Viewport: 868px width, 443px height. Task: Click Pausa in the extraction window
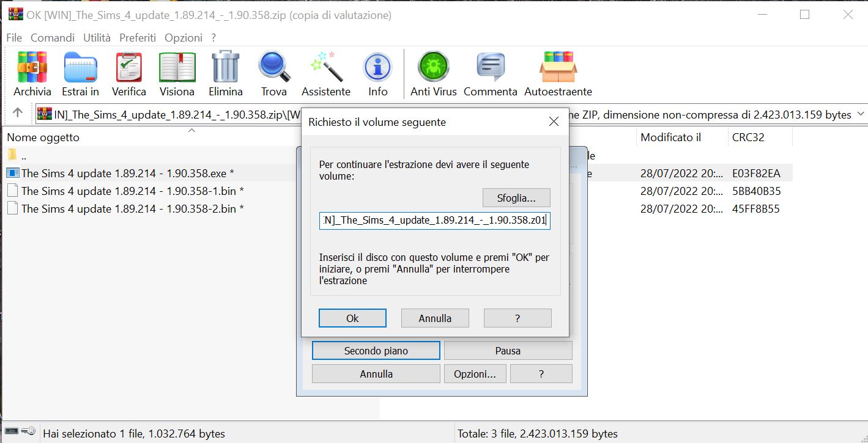click(508, 351)
